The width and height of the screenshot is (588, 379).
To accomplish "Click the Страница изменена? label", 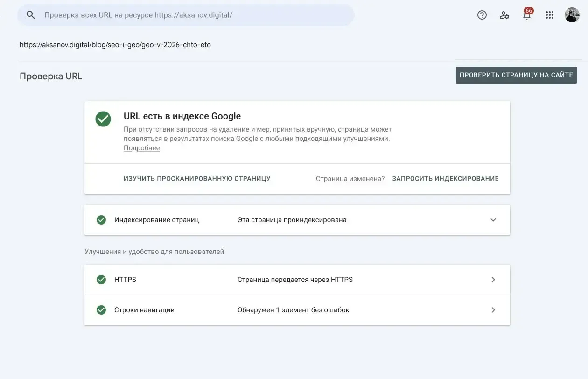I will tap(350, 179).
